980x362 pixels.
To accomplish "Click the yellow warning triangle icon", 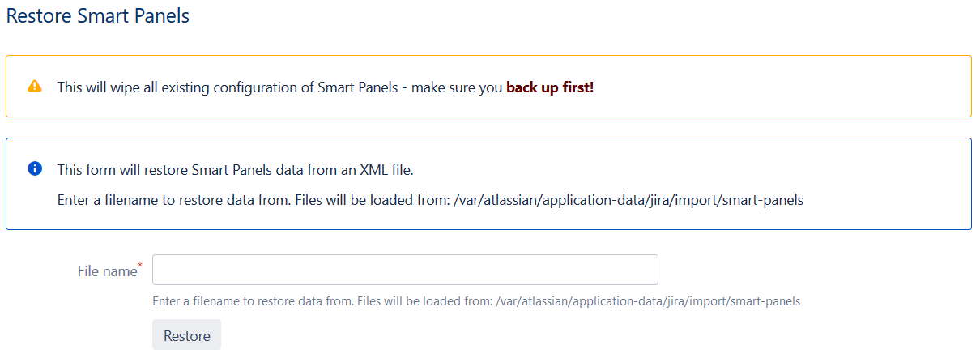I will 34,87.
